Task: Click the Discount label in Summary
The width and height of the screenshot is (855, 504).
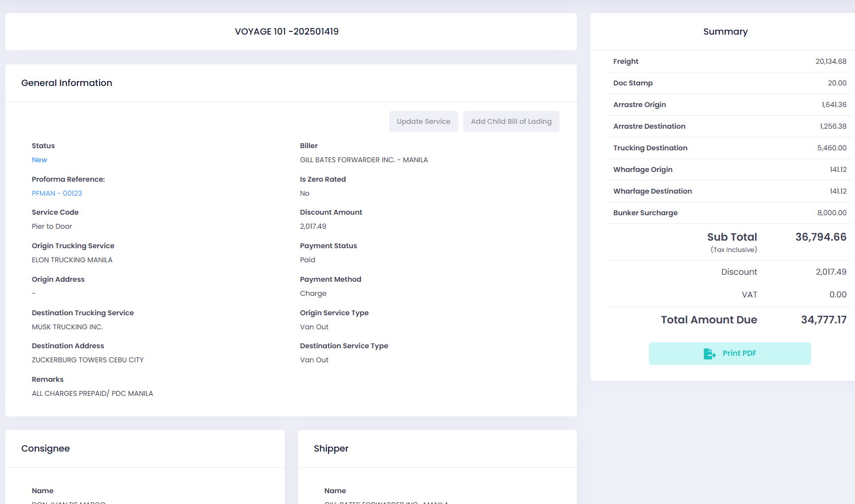Action: pos(739,272)
